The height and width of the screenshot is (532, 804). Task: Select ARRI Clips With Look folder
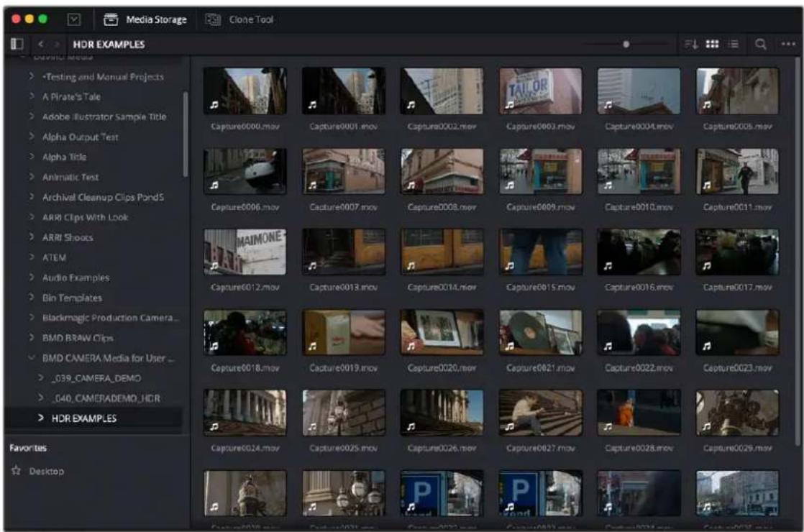(85, 217)
